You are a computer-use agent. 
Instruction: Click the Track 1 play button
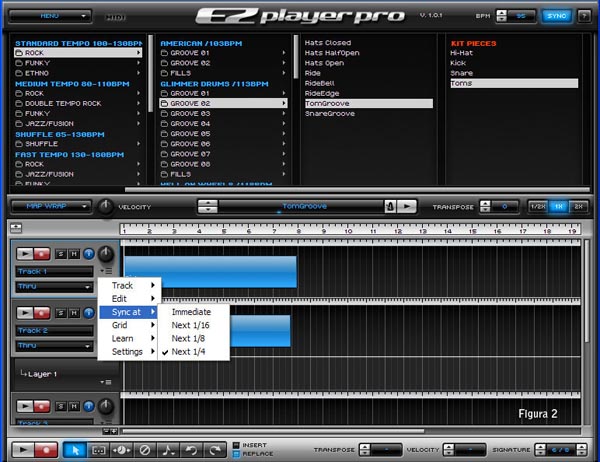pos(25,254)
